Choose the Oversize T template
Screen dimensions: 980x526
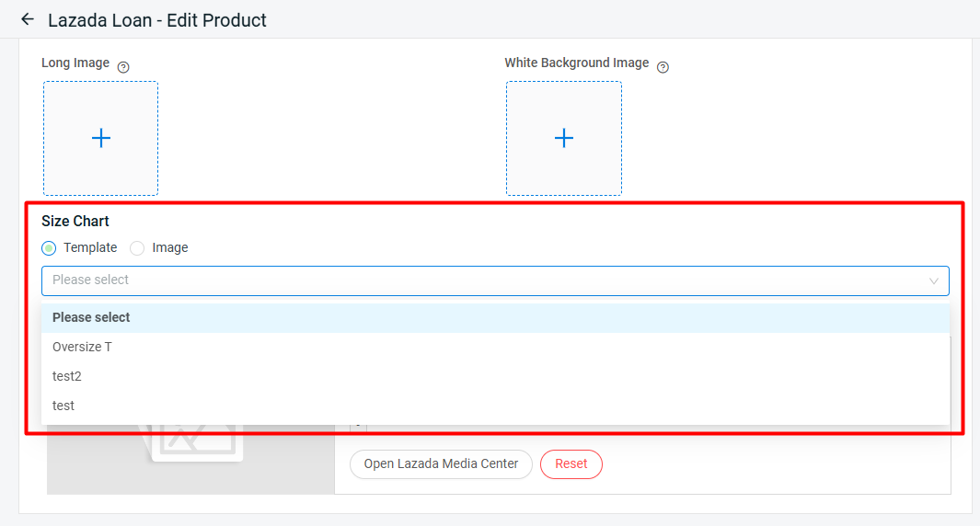[x=495, y=347]
